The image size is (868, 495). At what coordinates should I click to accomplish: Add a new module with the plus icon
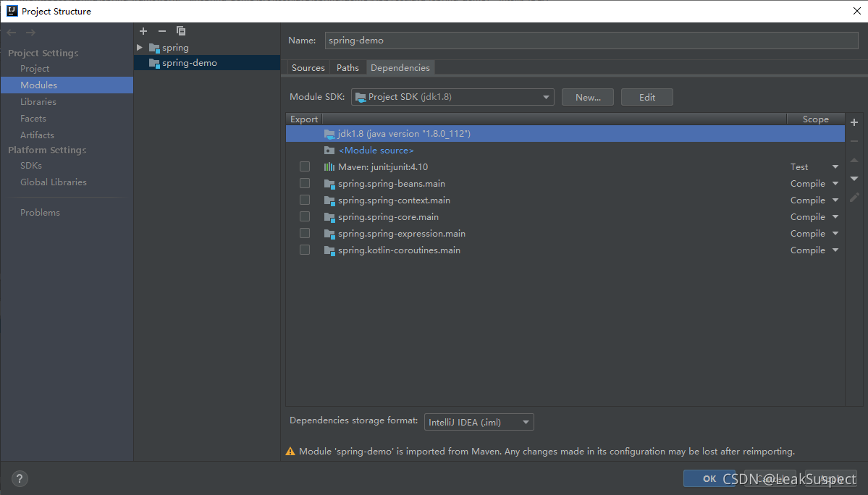(x=143, y=31)
